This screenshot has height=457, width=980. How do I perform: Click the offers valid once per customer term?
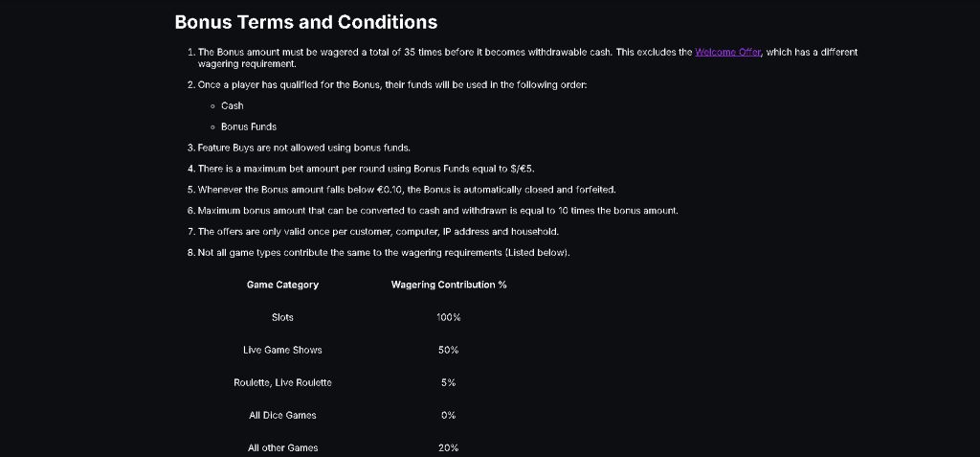pos(378,231)
